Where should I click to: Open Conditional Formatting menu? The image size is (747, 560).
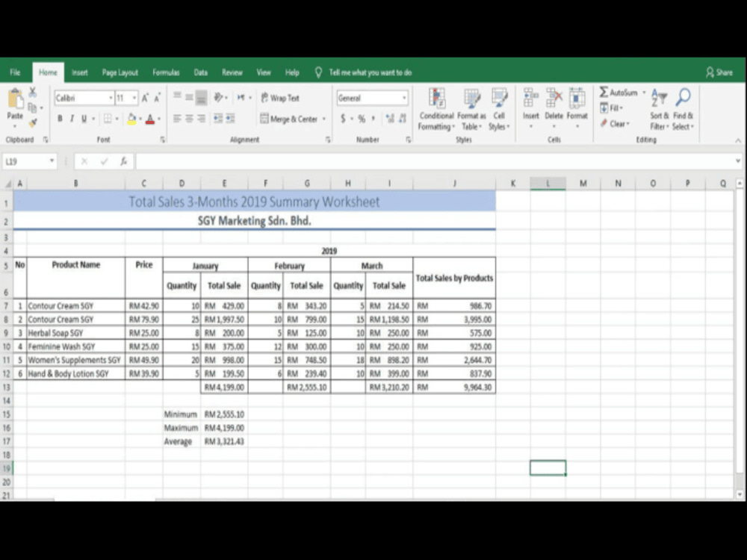436,109
